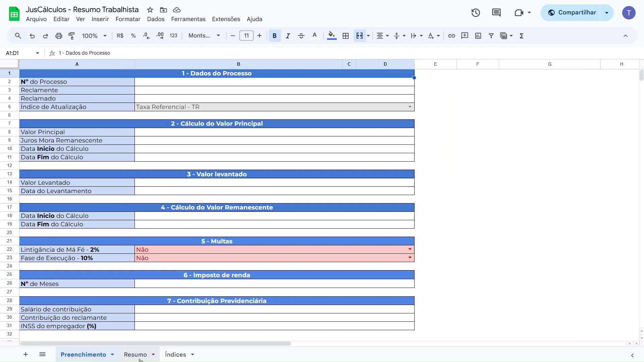The image size is (644, 362).
Task: Open the font family dropdown
Action: click(x=204, y=36)
